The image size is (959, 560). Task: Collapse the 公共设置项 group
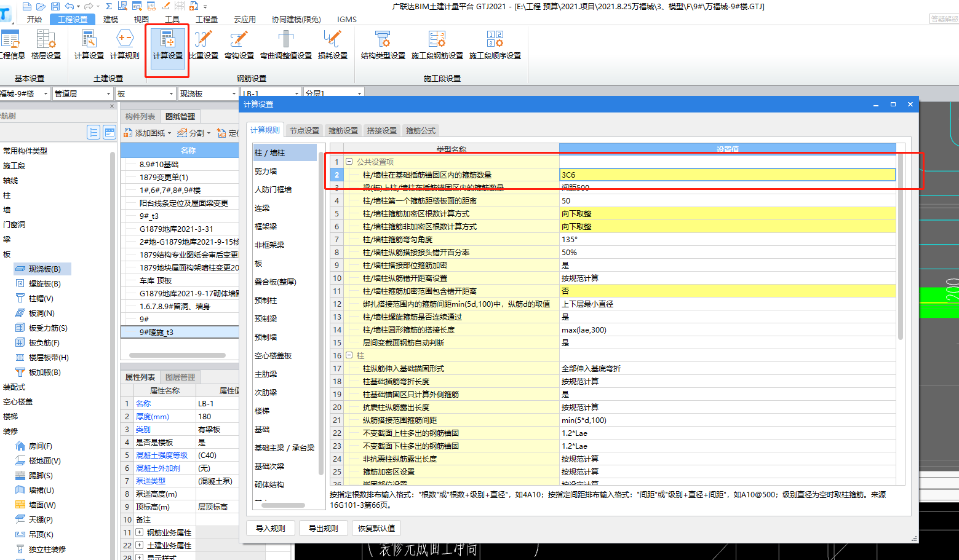(349, 162)
